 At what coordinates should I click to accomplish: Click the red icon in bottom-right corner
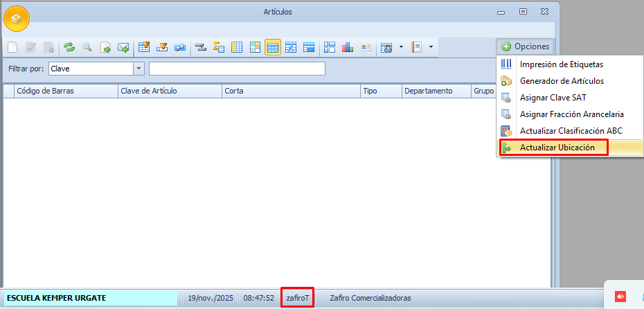click(x=620, y=297)
